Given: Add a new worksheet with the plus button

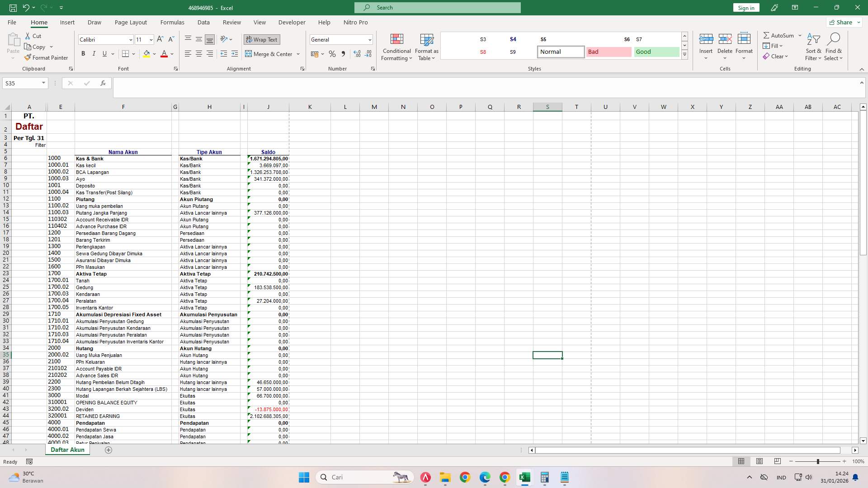Looking at the screenshot, I should click(108, 450).
